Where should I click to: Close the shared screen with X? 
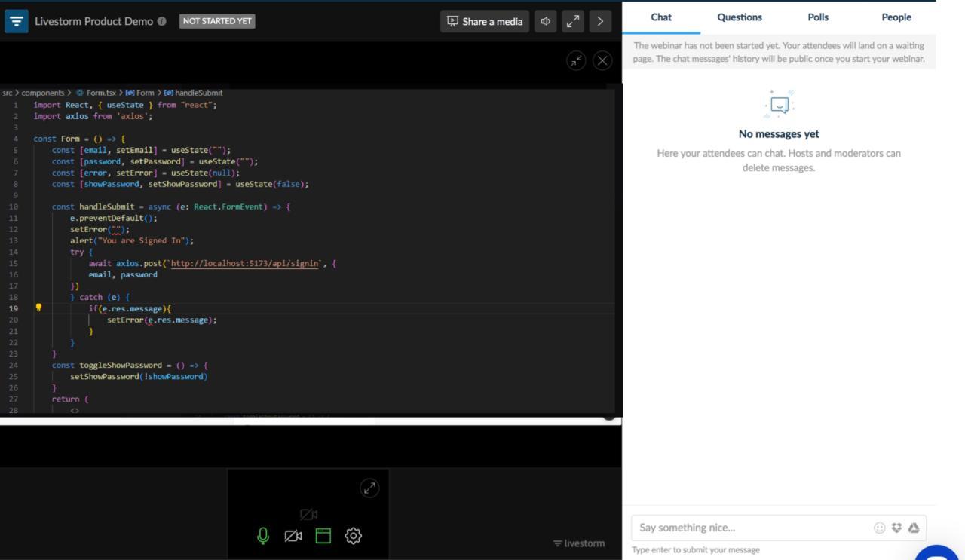click(602, 61)
